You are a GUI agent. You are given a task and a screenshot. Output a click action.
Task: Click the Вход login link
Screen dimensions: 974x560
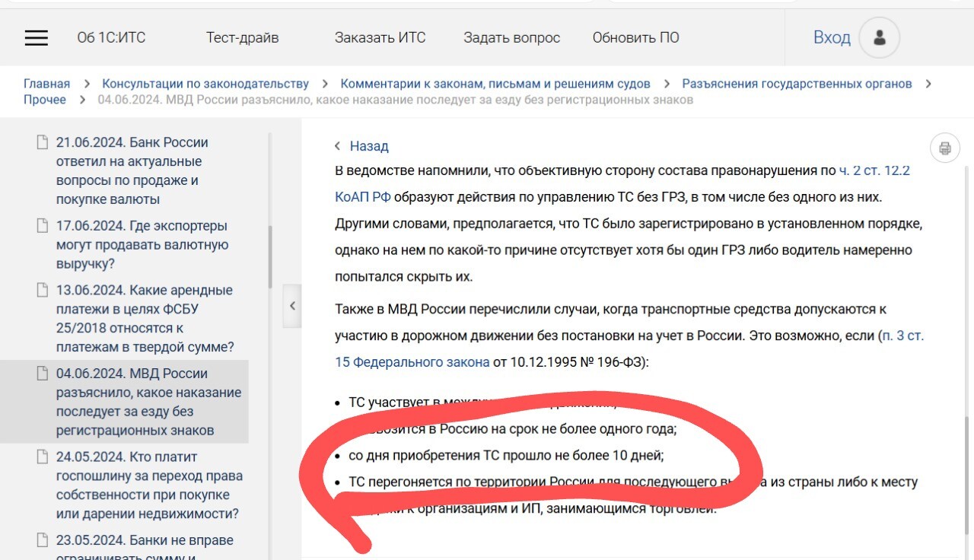pyautogui.click(x=832, y=38)
